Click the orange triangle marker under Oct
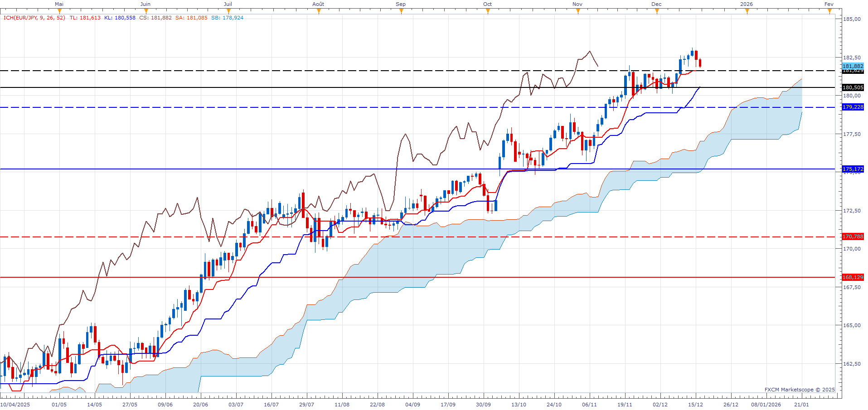 click(x=488, y=11)
